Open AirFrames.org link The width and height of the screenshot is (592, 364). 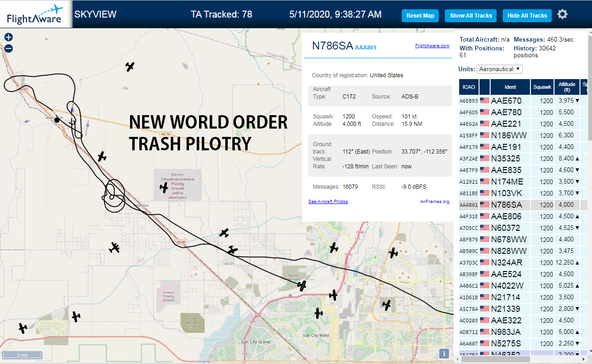point(435,202)
